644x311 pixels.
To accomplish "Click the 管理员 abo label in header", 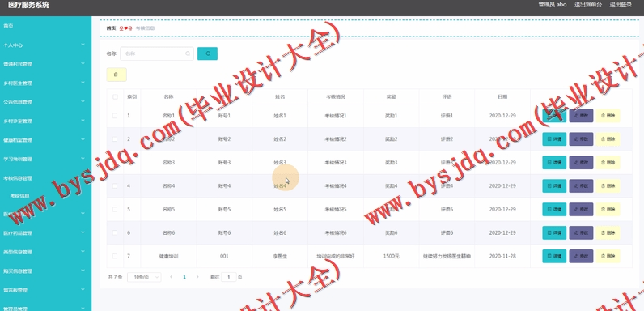I will pyautogui.click(x=553, y=5).
